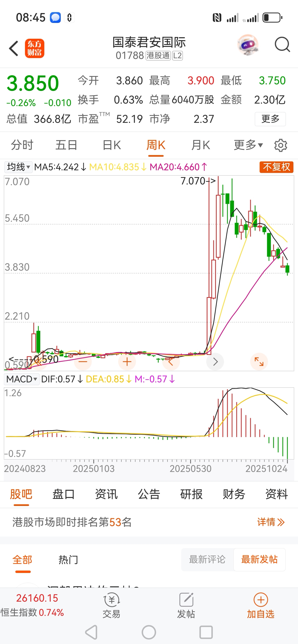This screenshot has width=298, height=644.
Task: Select the 周K chart tab
Action: 156,145
